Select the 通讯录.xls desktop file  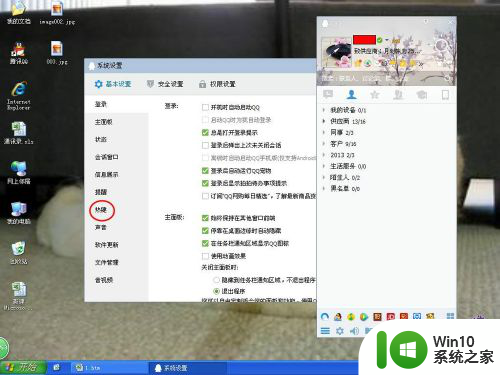click(19, 133)
